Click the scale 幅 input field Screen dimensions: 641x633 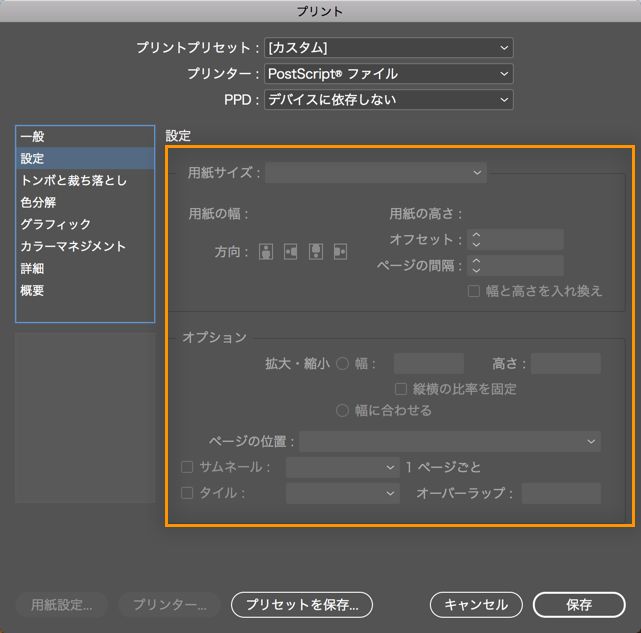pyautogui.click(x=429, y=363)
